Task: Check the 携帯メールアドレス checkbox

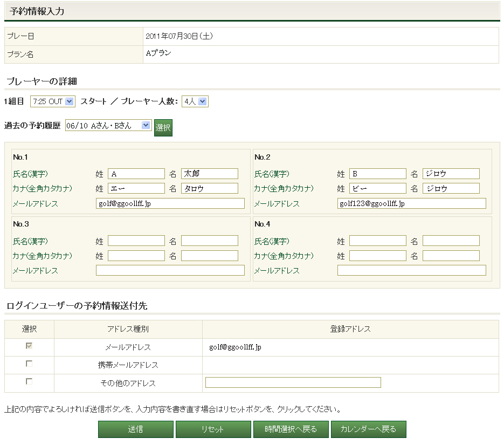Action: pyautogui.click(x=29, y=364)
